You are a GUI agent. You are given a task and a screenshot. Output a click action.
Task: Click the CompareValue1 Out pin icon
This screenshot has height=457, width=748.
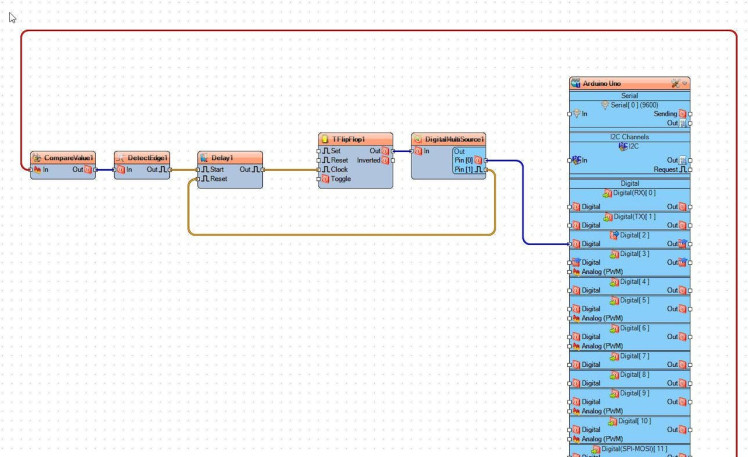88,170
